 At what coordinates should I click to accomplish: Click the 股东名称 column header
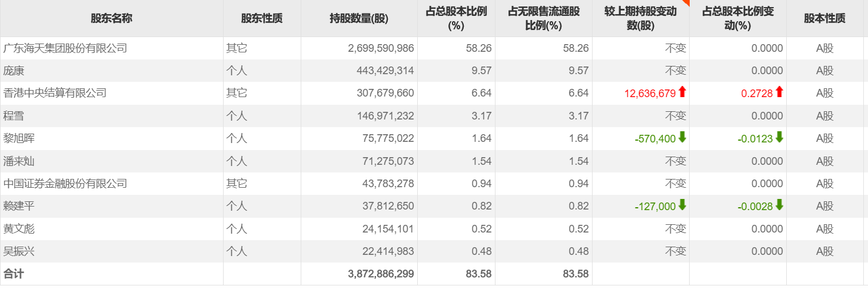[x=111, y=18]
